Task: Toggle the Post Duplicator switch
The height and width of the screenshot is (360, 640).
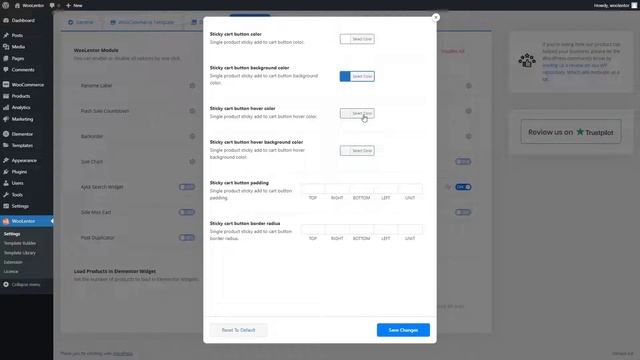Action: (x=187, y=238)
